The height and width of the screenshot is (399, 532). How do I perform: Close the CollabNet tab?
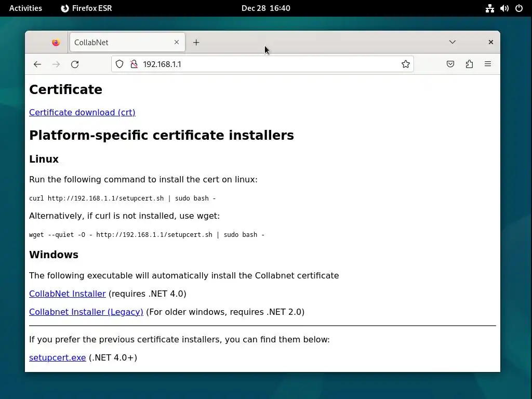[x=177, y=42]
